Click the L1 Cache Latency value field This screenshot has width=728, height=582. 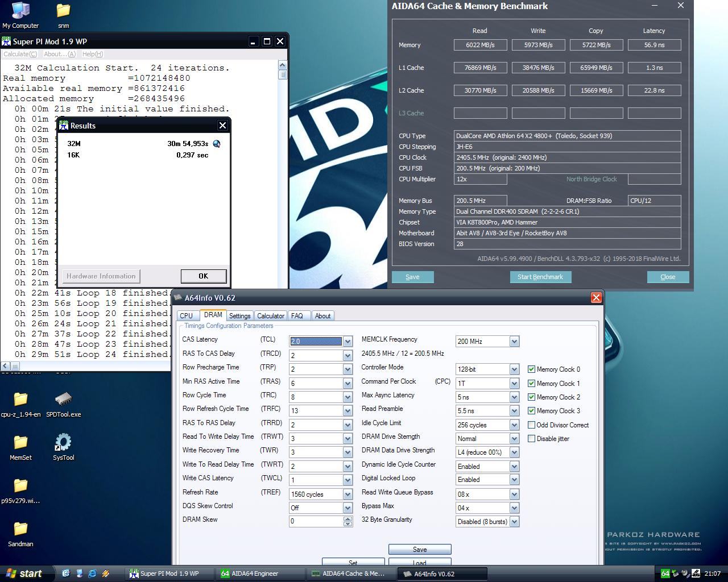(654, 68)
